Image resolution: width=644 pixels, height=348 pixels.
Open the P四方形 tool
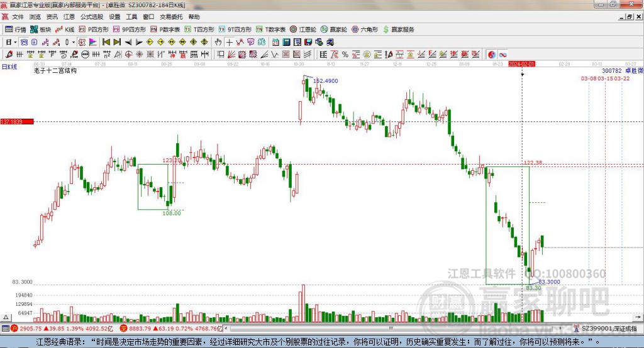(94, 29)
